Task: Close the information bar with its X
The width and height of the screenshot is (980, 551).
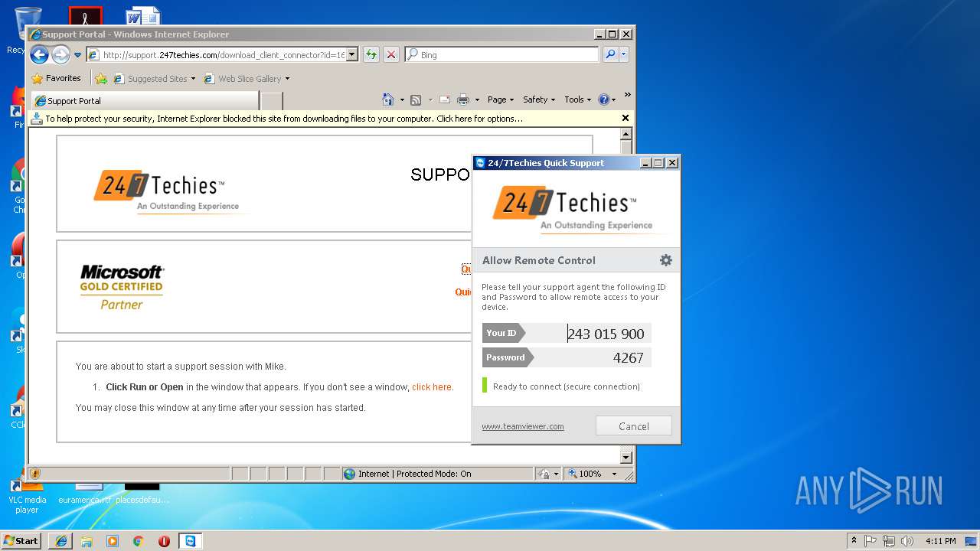Action: tap(626, 118)
